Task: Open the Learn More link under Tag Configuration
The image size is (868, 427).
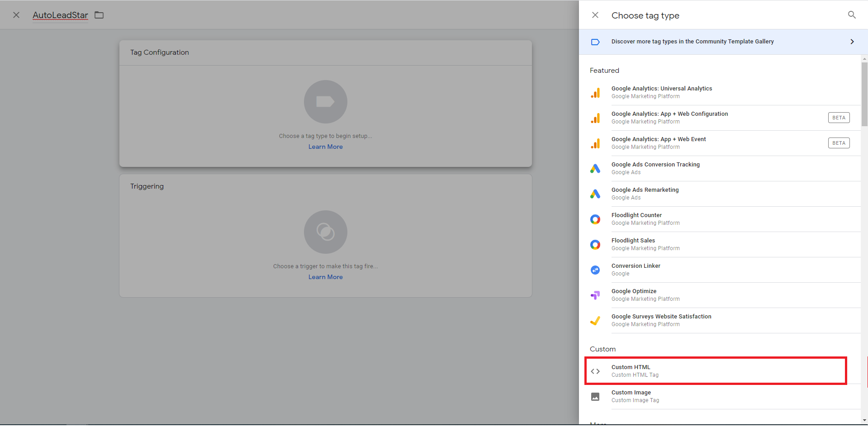Action: 325,147
